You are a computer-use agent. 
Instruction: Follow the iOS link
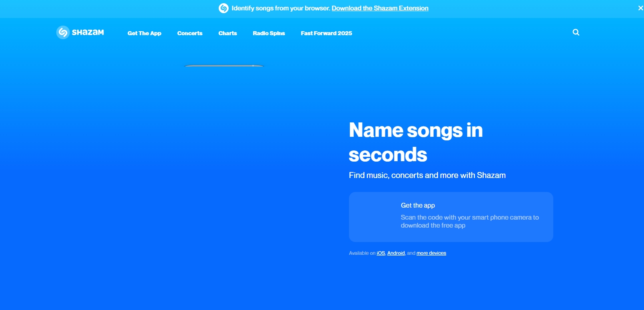(x=381, y=253)
